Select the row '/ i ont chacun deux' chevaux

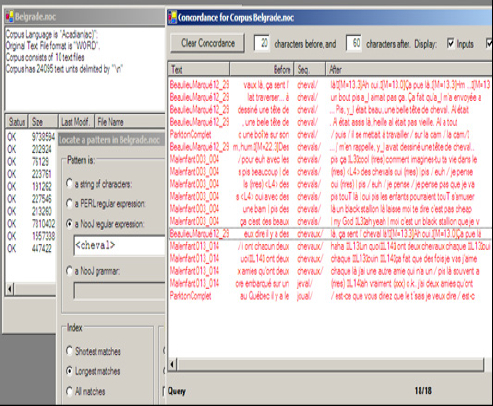click(x=330, y=246)
